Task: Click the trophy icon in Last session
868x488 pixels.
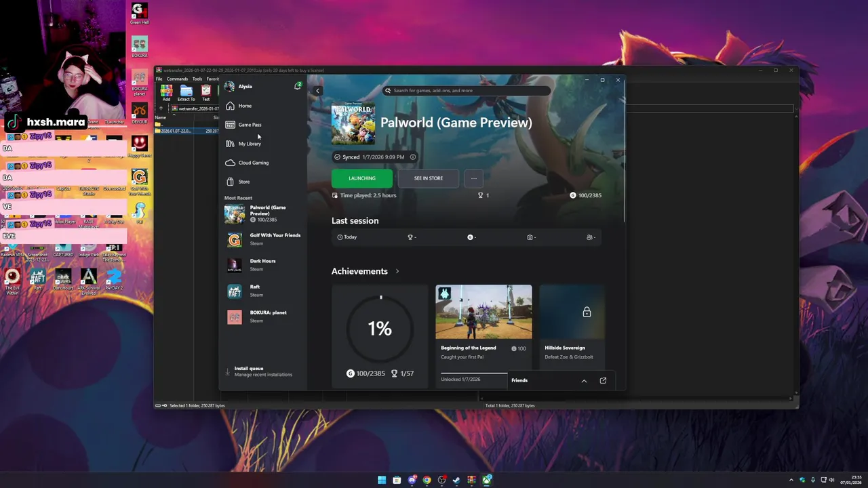Action: click(410, 237)
